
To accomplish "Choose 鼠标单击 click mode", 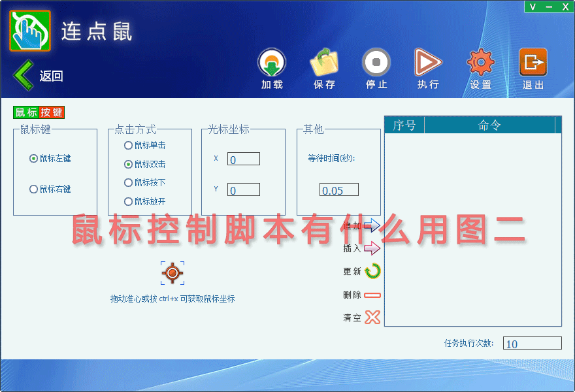I will [145, 146].
